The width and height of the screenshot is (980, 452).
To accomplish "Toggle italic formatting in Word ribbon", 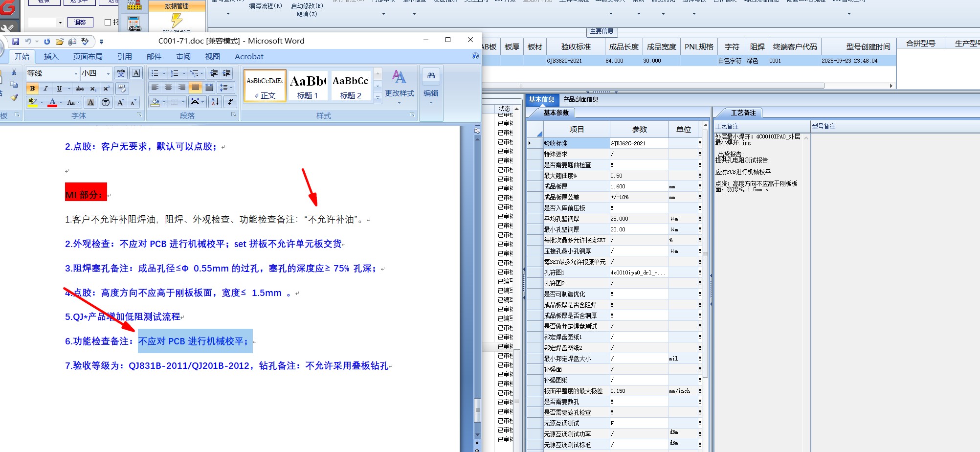I will click(x=45, y=89).
